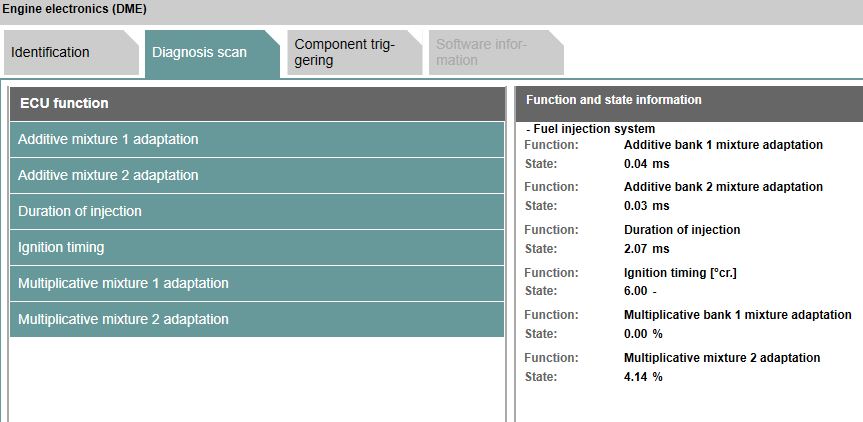Click the 0.03 ms state value
This screenshot has width=863, height=422.
646,206
